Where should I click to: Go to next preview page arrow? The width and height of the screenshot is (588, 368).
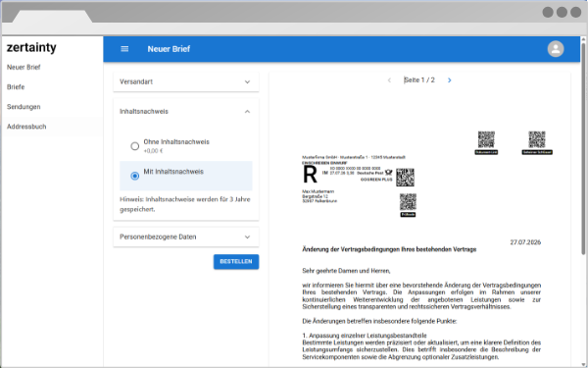pos(449,80)
